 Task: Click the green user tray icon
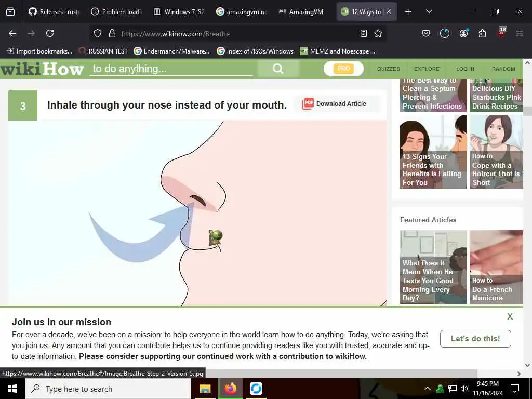click(x=440, y=389)
